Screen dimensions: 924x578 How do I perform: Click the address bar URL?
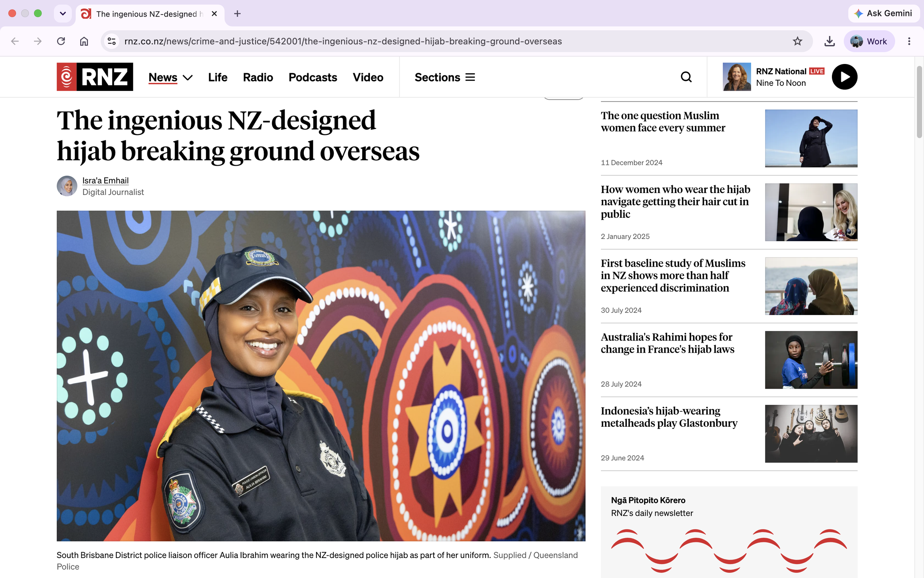pyautogui.click(x=343, y=41)
